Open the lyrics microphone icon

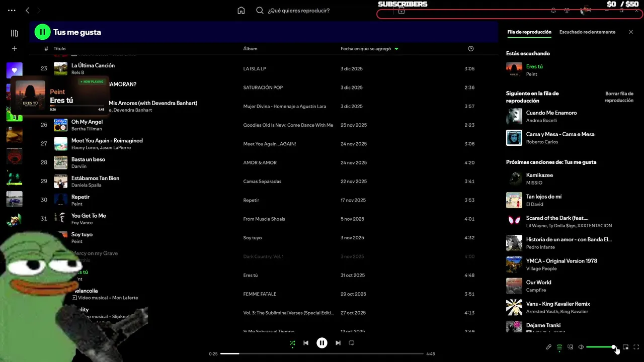coord(548,347)
